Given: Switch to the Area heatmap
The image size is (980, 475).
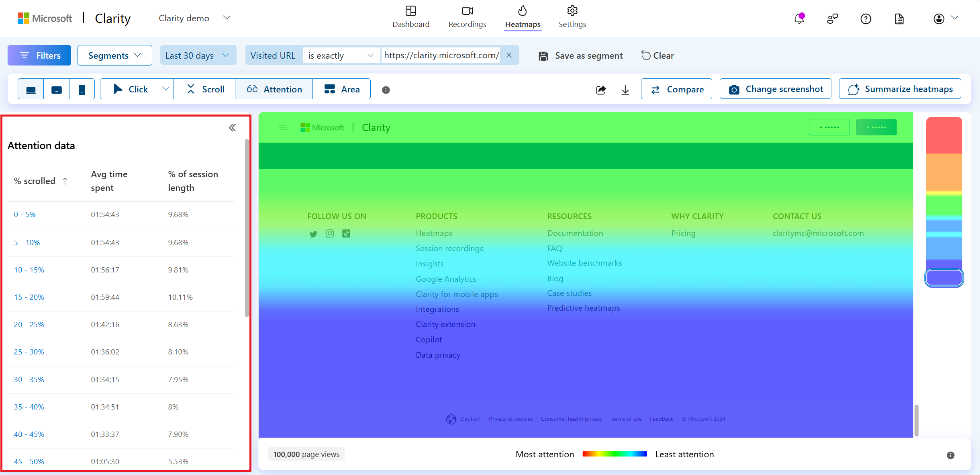Looking at the screenshot, I should pyautogui.click(x=342, y=89).
